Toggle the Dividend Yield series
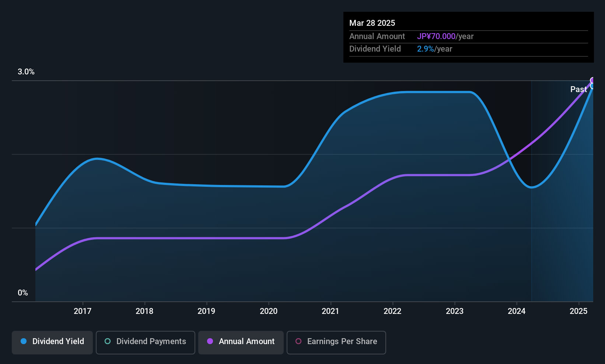This screenshot has width=605, height=364. click(52, 342)
